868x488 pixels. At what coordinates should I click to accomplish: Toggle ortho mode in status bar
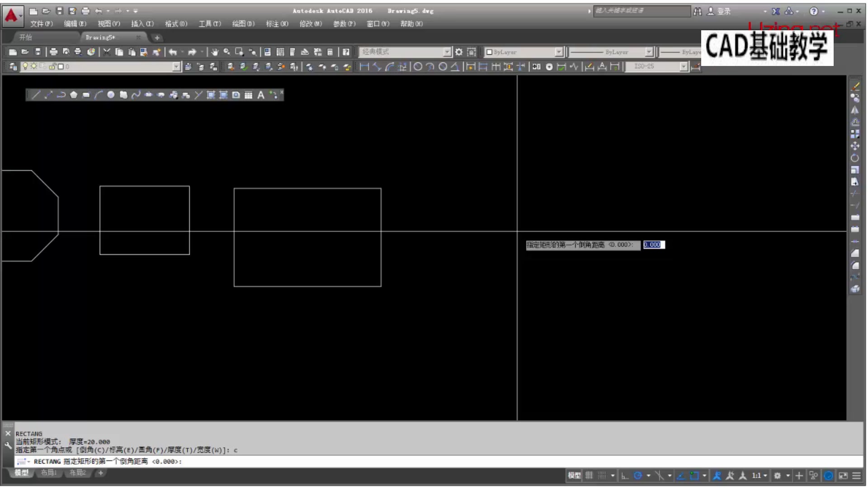(x=625, y=475)
